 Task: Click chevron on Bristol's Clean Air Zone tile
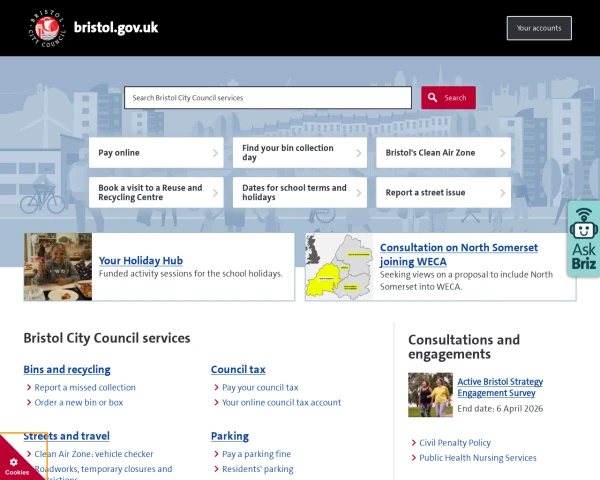tap(503, 153)
